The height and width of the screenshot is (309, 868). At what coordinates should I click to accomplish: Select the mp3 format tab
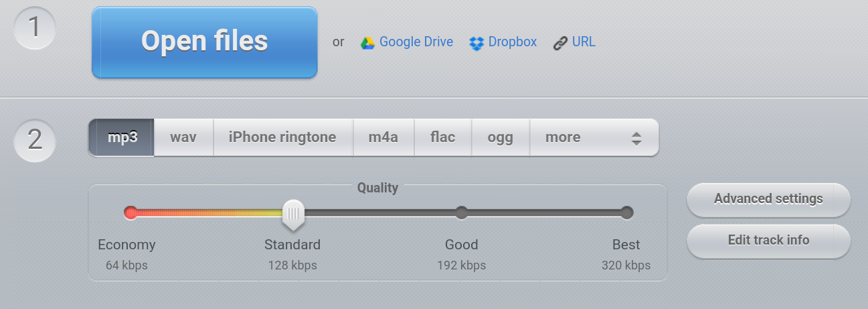tap(122, 137)
